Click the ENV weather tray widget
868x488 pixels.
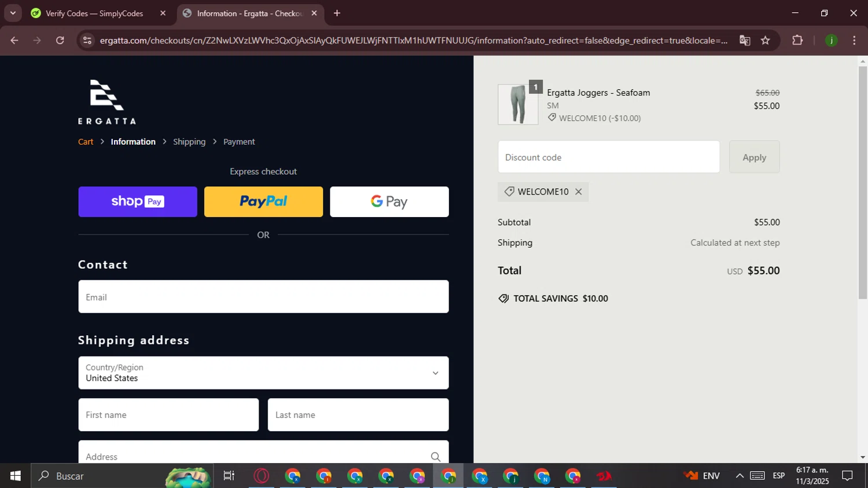(x=701, y=476)
